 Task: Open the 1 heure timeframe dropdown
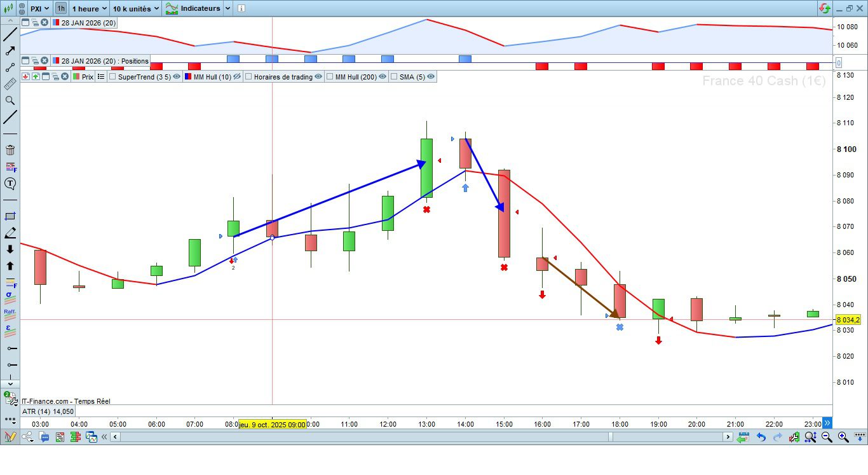(x=88, y=9)
